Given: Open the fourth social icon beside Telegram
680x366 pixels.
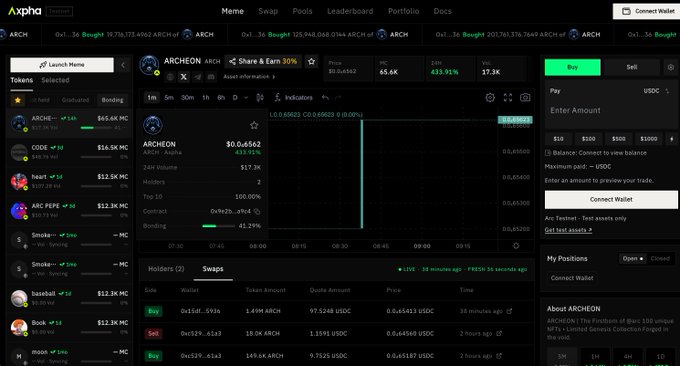Looking at the screenshot, I should click(x=211, y=77).
